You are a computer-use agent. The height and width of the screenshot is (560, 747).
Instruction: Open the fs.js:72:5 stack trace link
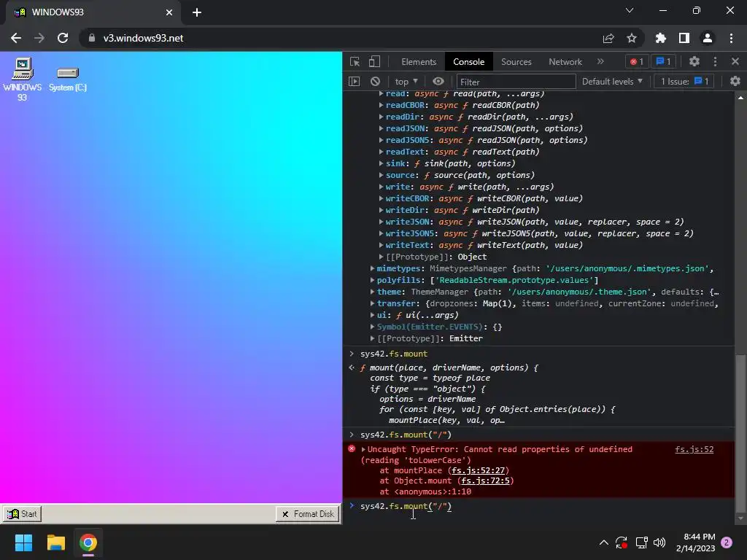(485, 481)
